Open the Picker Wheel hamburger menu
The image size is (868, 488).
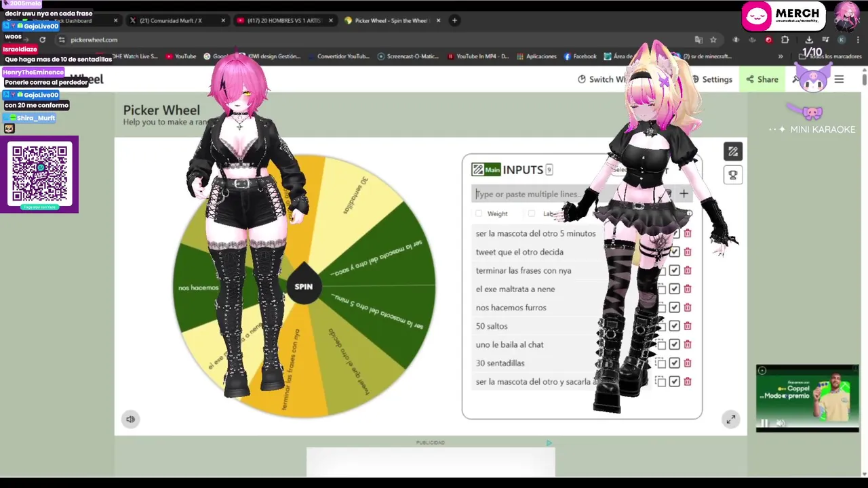tap(839, 79)
